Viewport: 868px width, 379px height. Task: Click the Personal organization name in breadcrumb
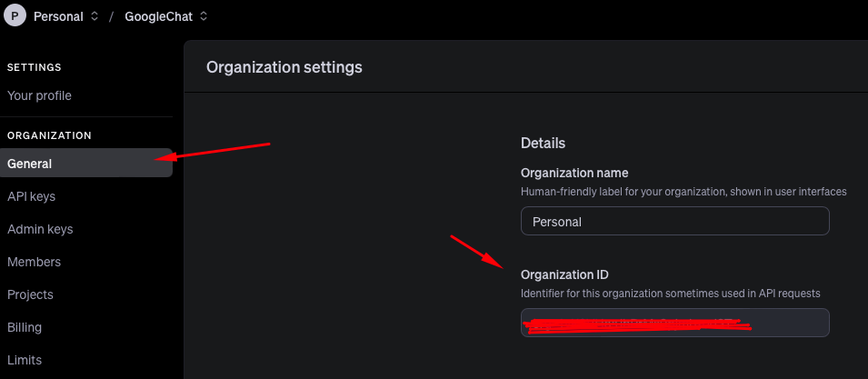(58, 16)
